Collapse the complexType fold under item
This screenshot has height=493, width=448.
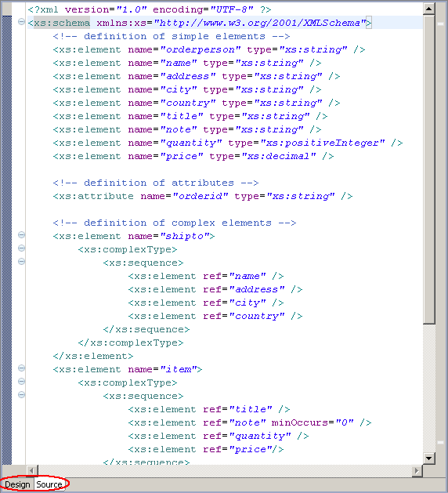[x=21, y=382]
